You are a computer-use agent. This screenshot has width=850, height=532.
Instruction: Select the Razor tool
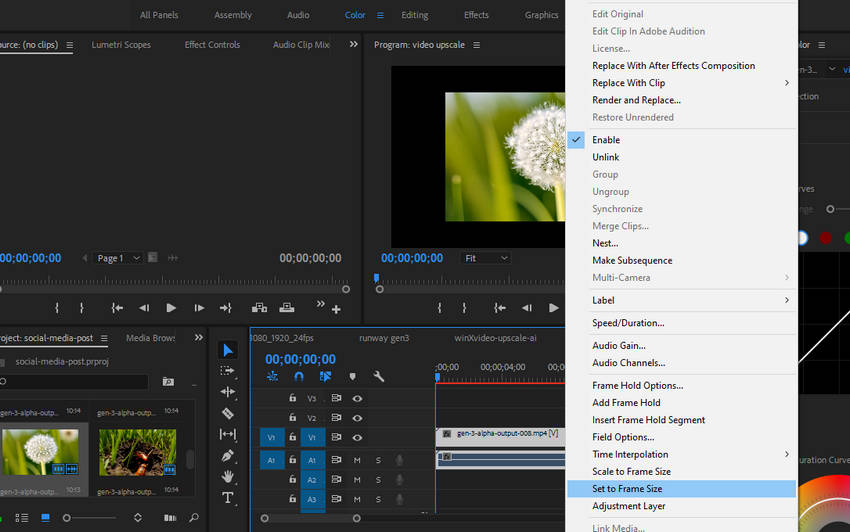228,413
